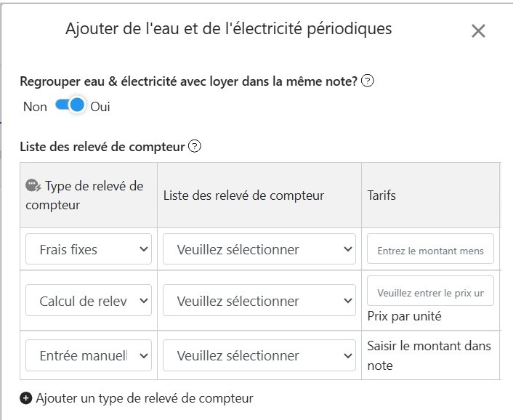Expand Veuillez sélectionner list in Entrée manuelle row
The width and height of the screenshot is (513, 420).
pyautogui.click(x=259, y=355)
